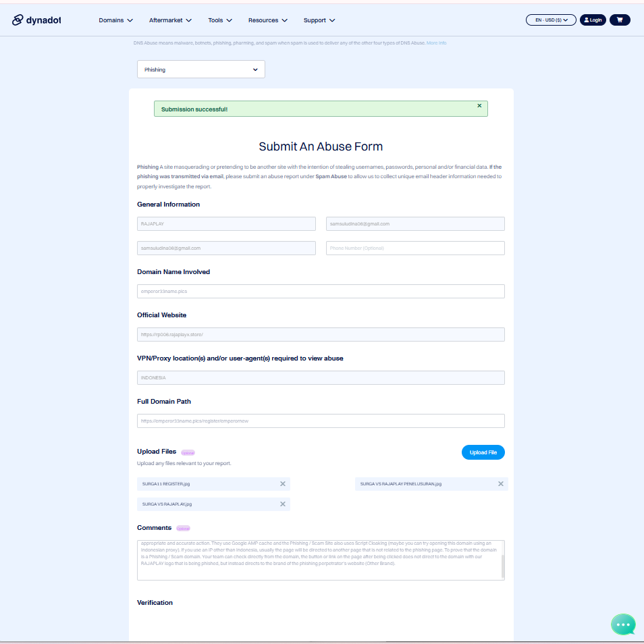Screen dimensions: 644x644
Task: Click the SURGA VS RAJAPLAY PENELUSURAN.jpg file name
Action: click(x=401, y=484)
